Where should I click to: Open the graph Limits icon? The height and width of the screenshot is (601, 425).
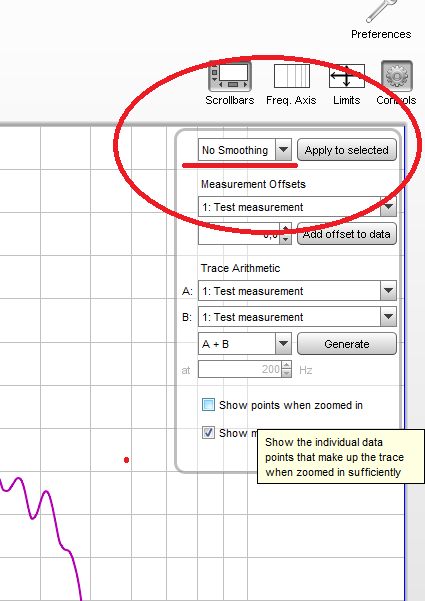click(x=346, y=76)
